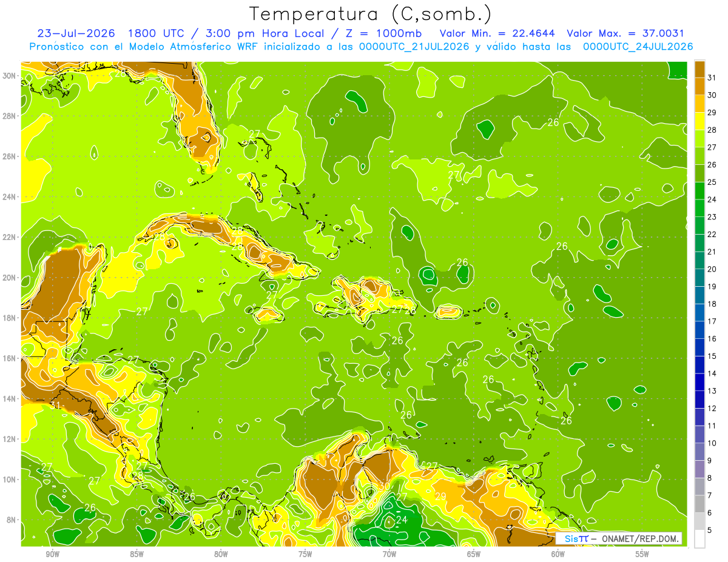Click the '24N' latitude axis label

tap(9, 197)
